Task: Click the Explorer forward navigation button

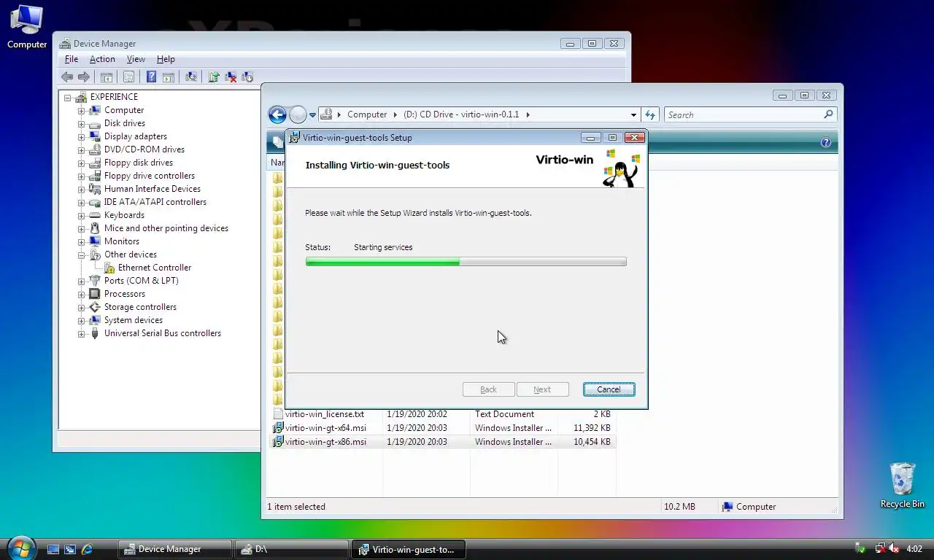Action: pyautogui.click(x=298, y=114)
